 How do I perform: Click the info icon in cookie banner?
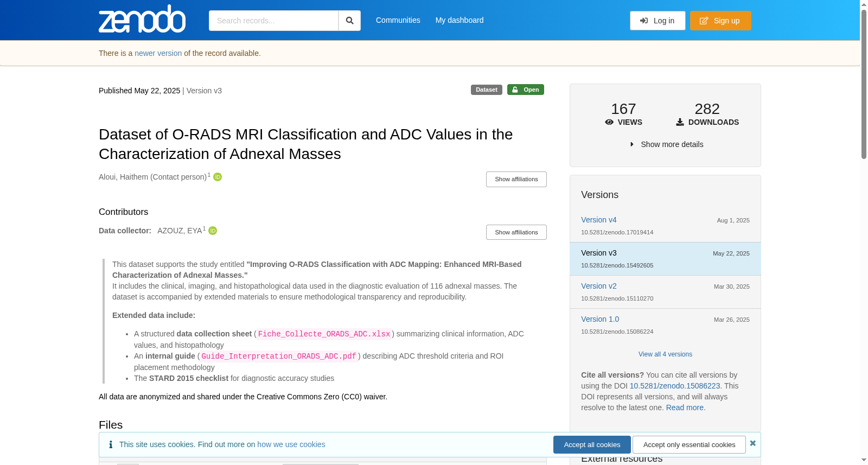(x=111, y=444)
